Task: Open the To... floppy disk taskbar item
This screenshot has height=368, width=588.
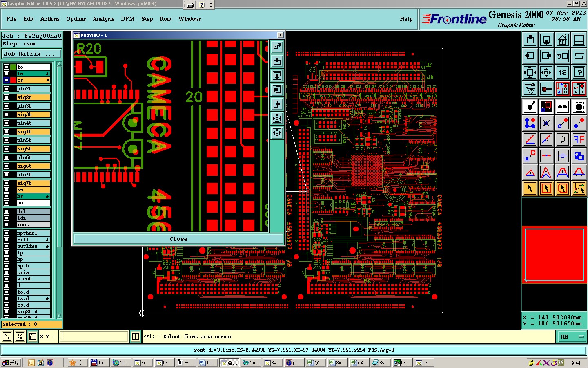Action: click(99, 363)
